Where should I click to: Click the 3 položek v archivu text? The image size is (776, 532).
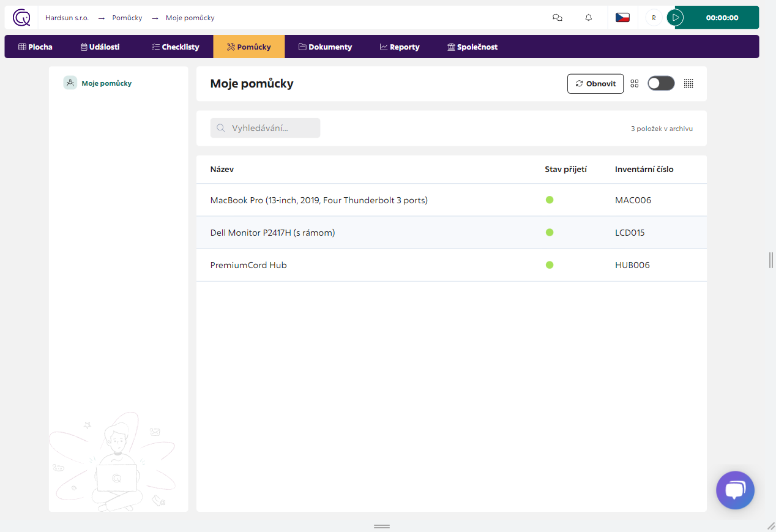662,129
